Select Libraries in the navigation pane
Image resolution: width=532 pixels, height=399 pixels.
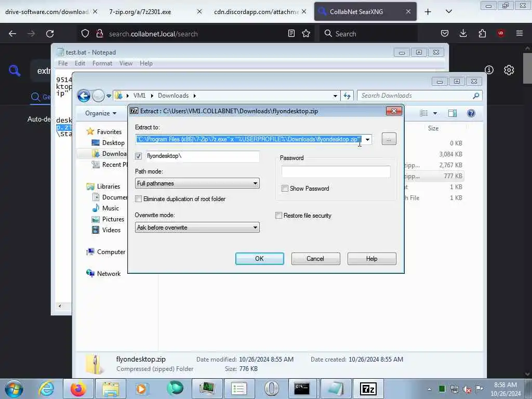point(103,187)
